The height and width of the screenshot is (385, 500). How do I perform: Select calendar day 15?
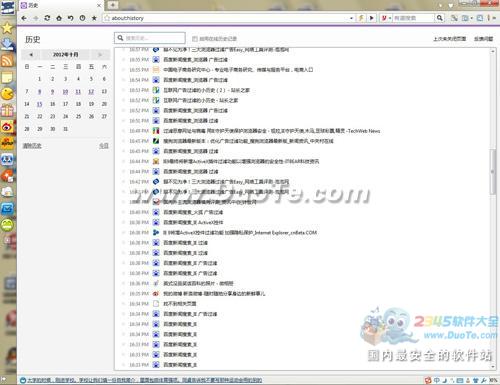39,104
